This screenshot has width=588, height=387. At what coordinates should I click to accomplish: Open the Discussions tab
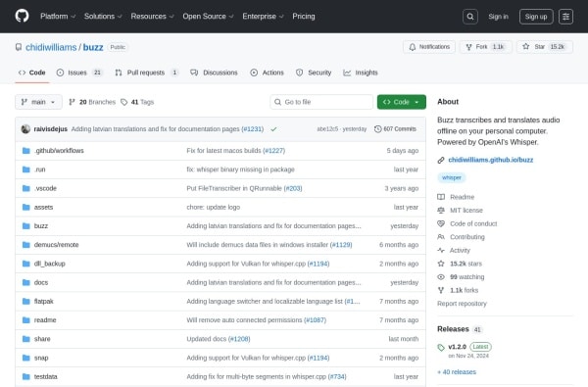(x=214, y=73)
